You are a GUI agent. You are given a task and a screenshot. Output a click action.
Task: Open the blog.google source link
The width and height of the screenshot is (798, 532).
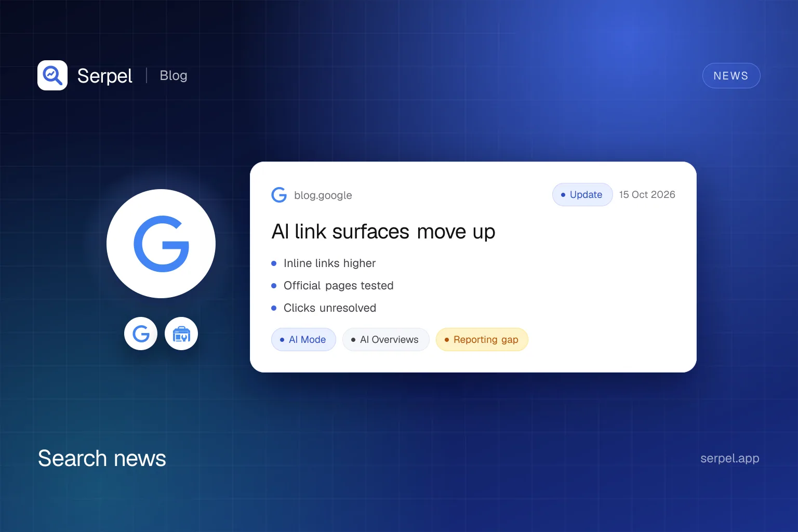point(323,195)
